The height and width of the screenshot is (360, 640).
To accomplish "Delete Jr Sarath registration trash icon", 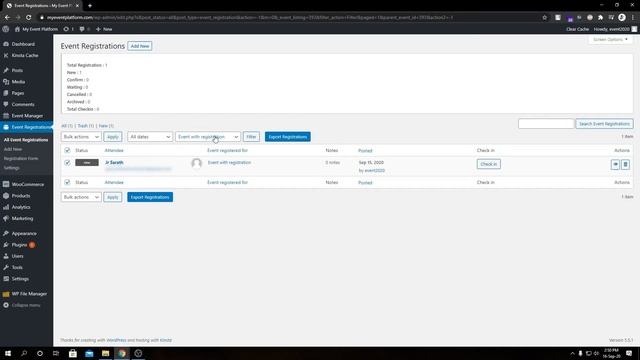I will 625,164.
